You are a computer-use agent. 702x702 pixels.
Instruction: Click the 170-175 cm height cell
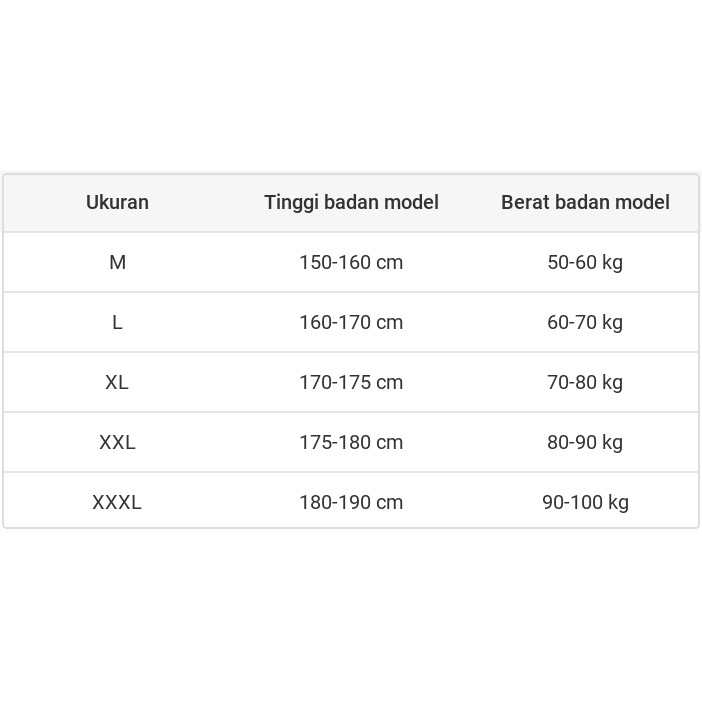pos(351,382)
